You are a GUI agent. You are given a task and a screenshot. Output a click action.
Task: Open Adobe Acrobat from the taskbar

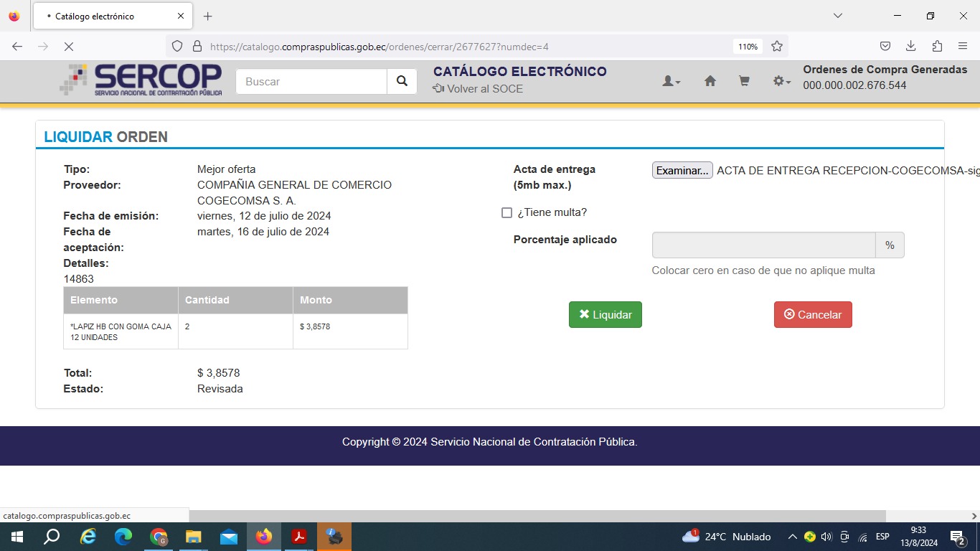click(x=299, y=537)
